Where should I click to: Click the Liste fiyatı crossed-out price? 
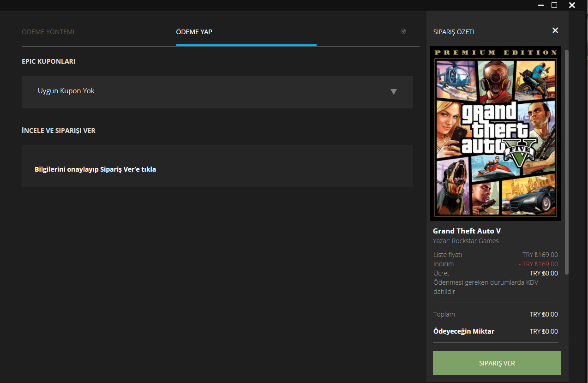coord(540,255)
